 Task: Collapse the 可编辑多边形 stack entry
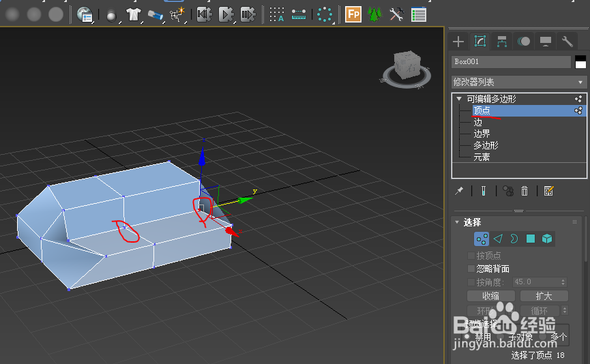(x=459, y=99)
